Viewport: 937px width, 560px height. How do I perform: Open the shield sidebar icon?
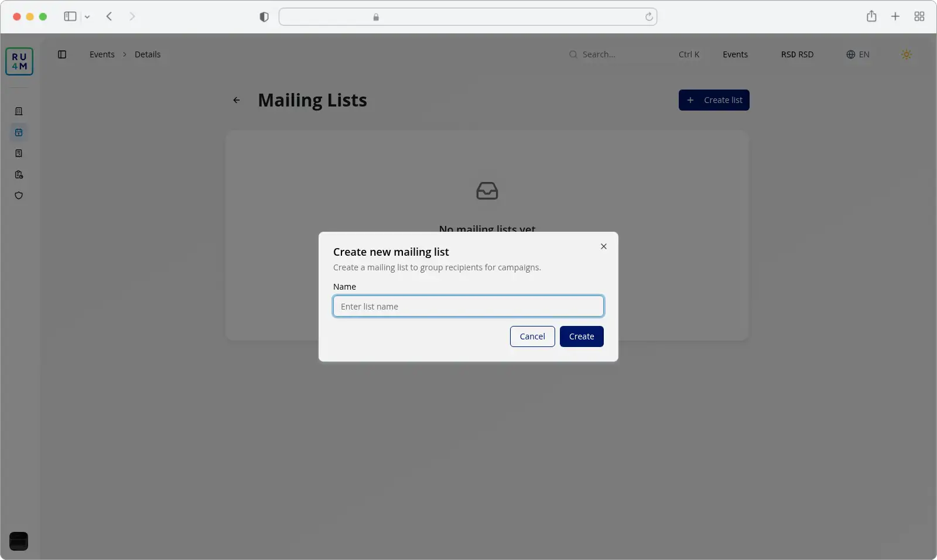tap(19, 195)
